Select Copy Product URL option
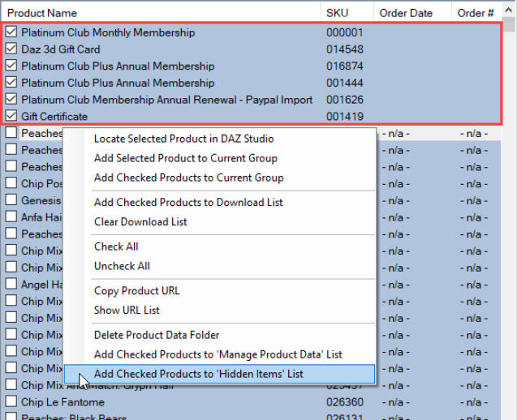The image size is (517, 420). [136, 290]
